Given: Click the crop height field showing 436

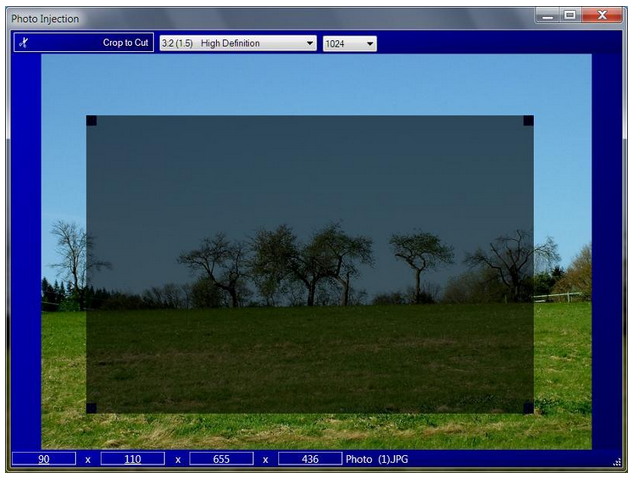Looking at the screenshot, I should pos(310,459).
